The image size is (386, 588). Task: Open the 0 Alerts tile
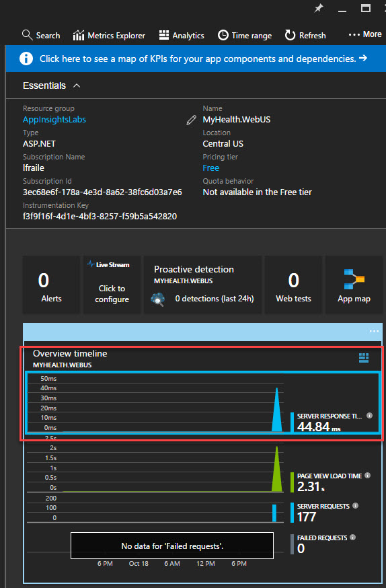pyautogui.click(x=51, y=285)
